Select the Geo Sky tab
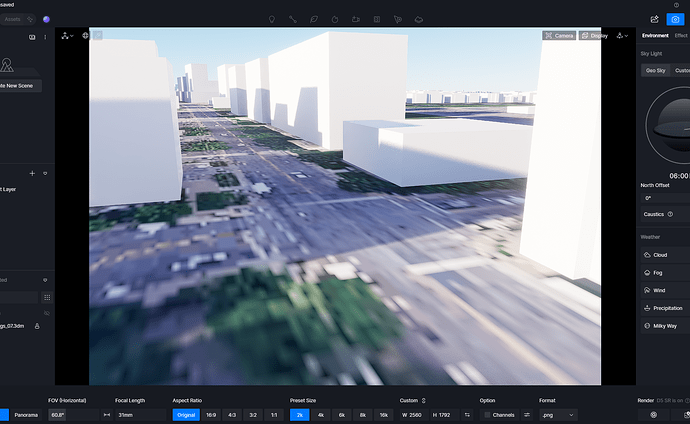This screenshot has height=424, width=690. (655, 70)
